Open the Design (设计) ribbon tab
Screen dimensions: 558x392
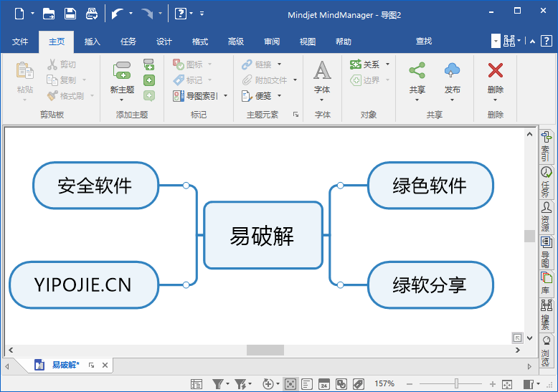[x=164, y=42]
